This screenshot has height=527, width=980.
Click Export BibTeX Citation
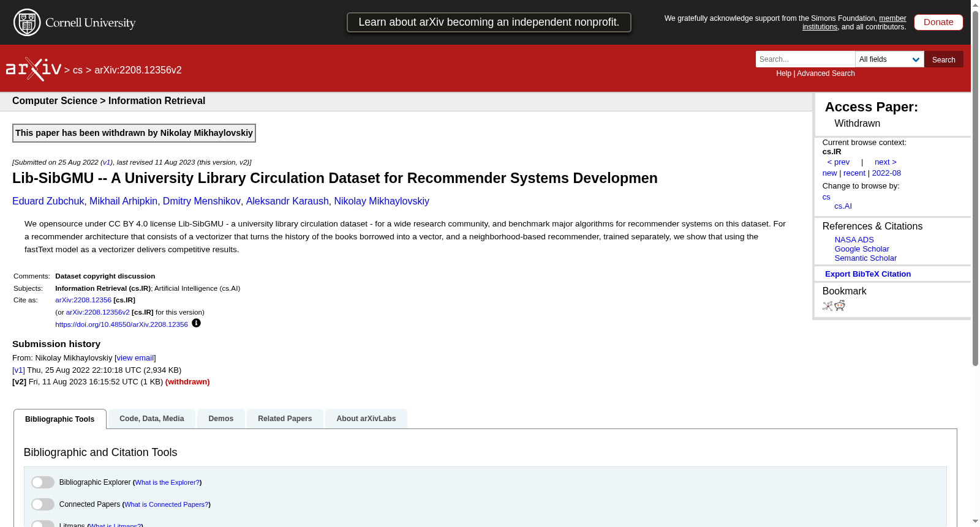[x=868, y=274]
